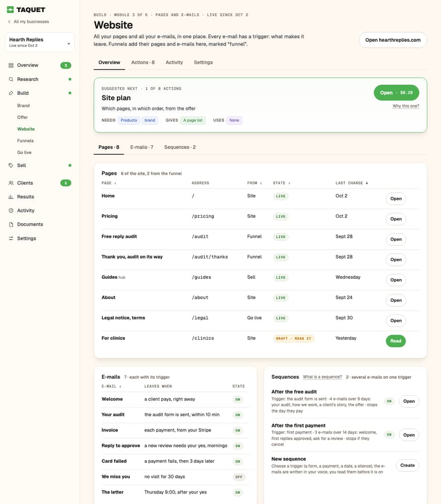441x504 pixels.
Task: Turn on the We miss you e-mail
Action: coord(238,477)
